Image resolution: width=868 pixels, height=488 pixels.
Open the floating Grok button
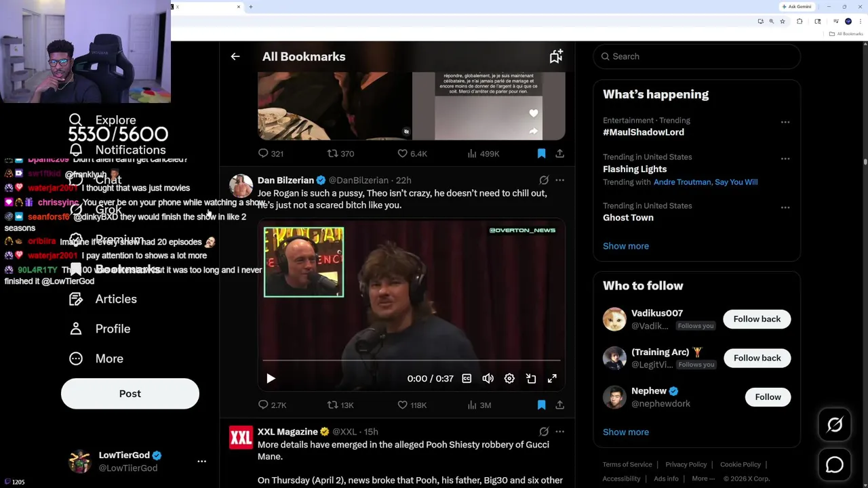(x=835, y=425)
